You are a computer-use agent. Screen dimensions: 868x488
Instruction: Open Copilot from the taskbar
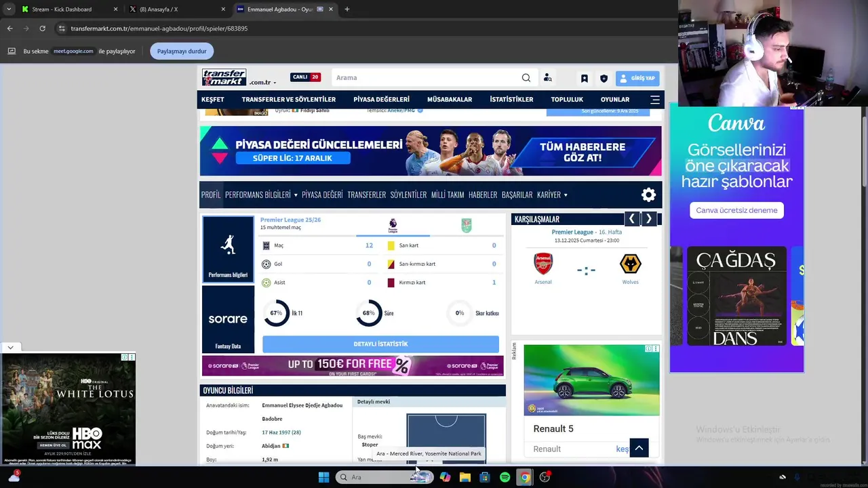[x=446, y=477]
